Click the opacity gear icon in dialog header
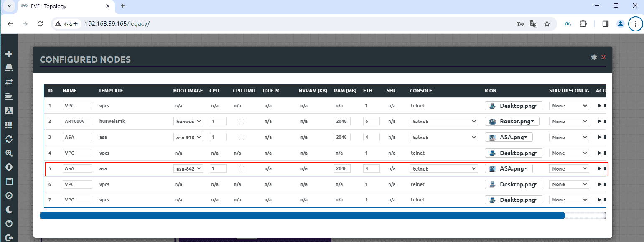644x242 pixels. 593,57
